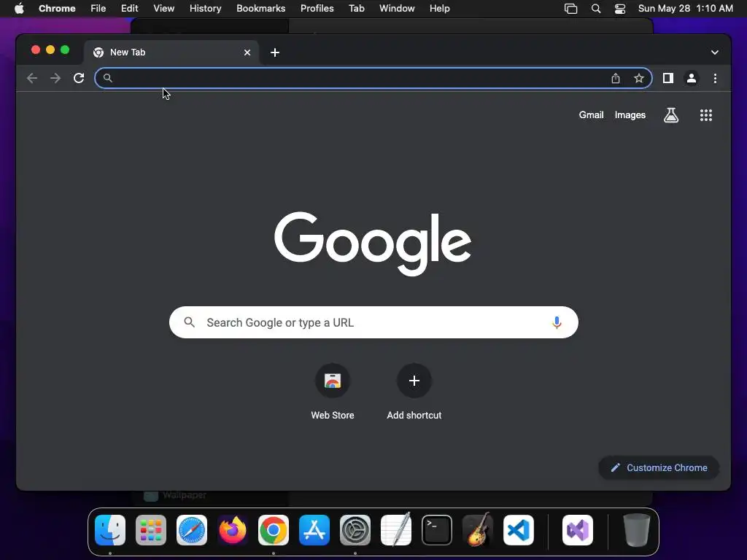Click the Add shortcut plus button
The height and width of the screenshot is (560, 747).
click(414, 381)
